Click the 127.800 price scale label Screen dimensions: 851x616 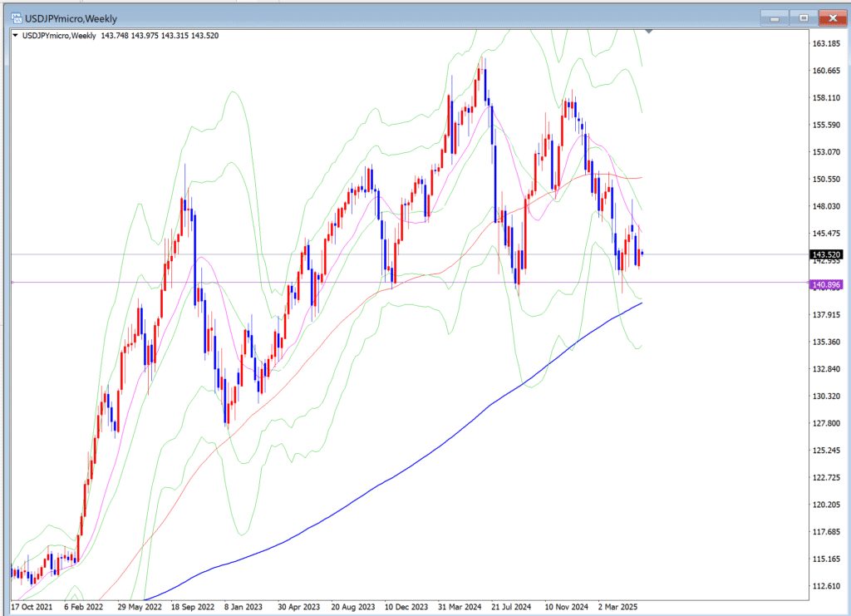pos(826,423)
